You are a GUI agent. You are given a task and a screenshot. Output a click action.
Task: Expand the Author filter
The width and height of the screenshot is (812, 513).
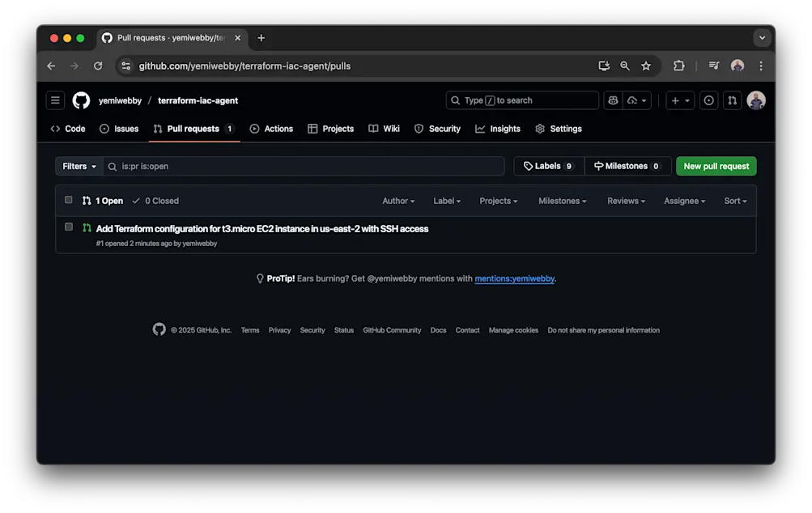[x=398, y=201]
